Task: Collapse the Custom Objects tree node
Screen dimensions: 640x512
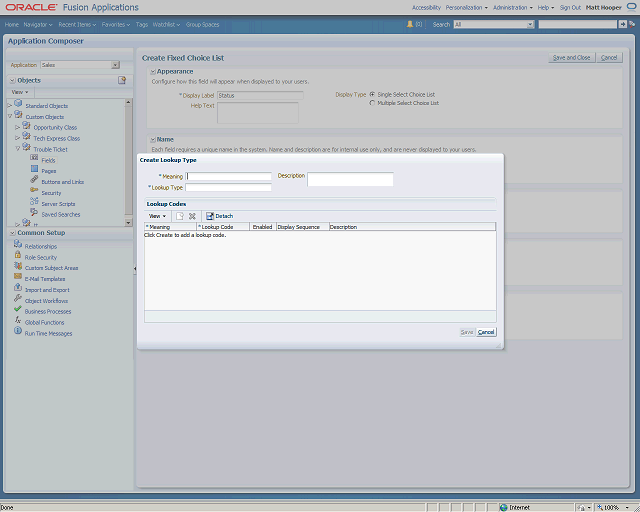Action: 10,117
